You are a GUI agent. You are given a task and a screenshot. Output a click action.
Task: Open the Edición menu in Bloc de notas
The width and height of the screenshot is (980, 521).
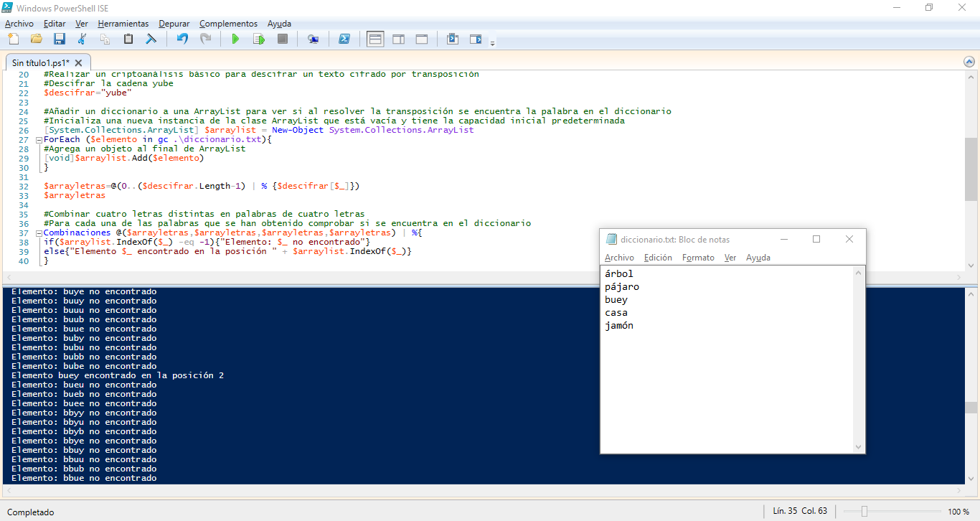pyautogui.click(x=658, y=258)
